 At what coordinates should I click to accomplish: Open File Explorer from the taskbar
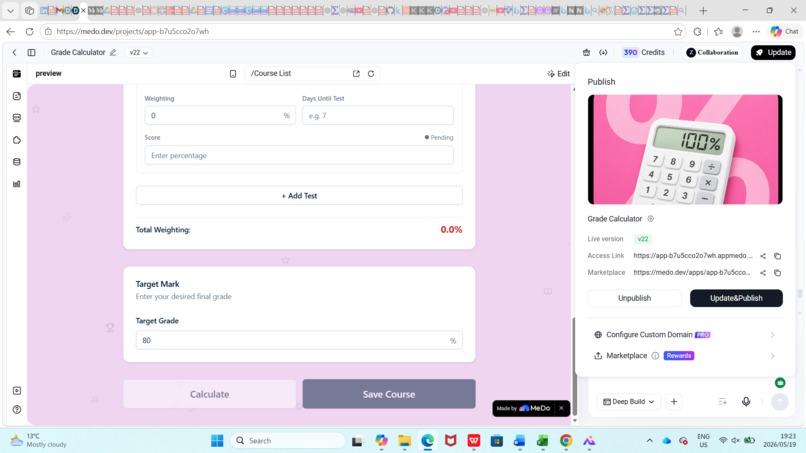(x=405, y=441)
